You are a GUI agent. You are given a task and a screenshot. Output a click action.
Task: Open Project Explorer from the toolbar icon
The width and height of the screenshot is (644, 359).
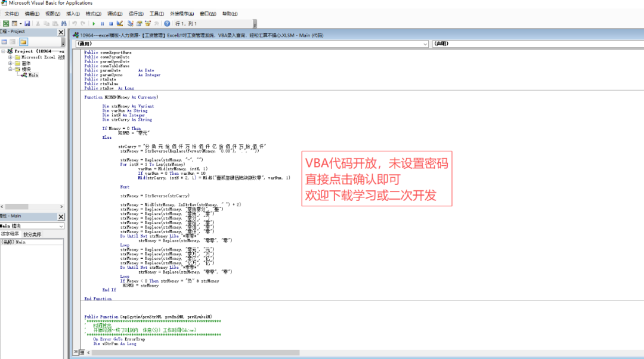click(x=131, y=23)
